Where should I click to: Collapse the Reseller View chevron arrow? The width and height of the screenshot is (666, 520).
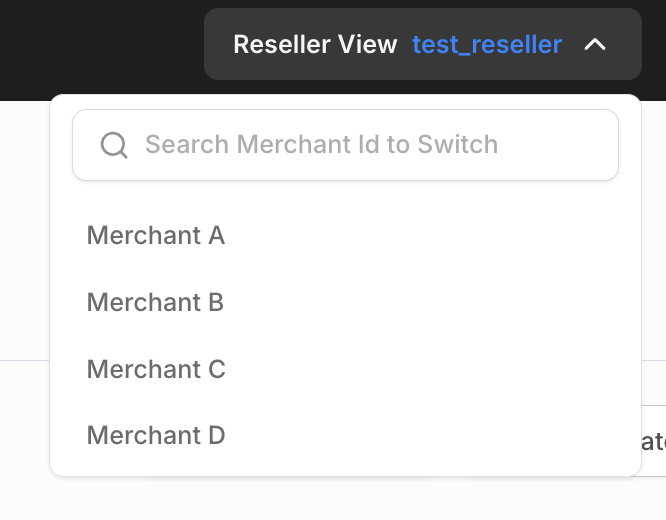[x=595, y=45]
